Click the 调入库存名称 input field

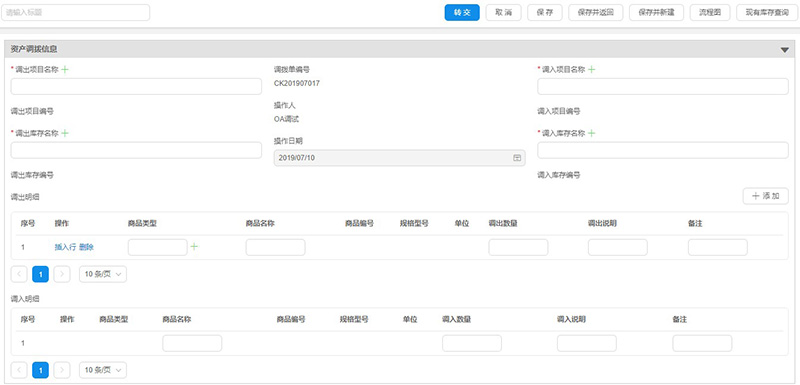coord(663,150)
